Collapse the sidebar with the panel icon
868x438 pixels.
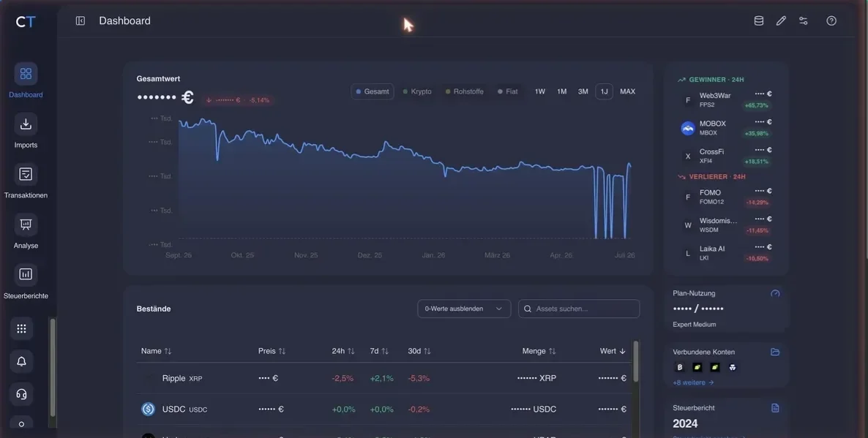[81, 21]
